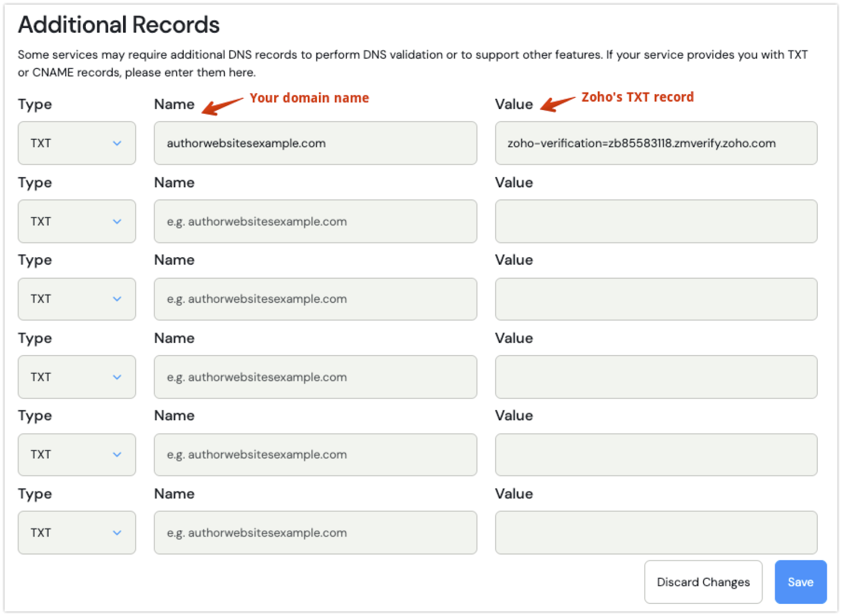Focus the fourth row's Name input field
The width and height of the screenshot is (842, 616).
pos(315,377)
